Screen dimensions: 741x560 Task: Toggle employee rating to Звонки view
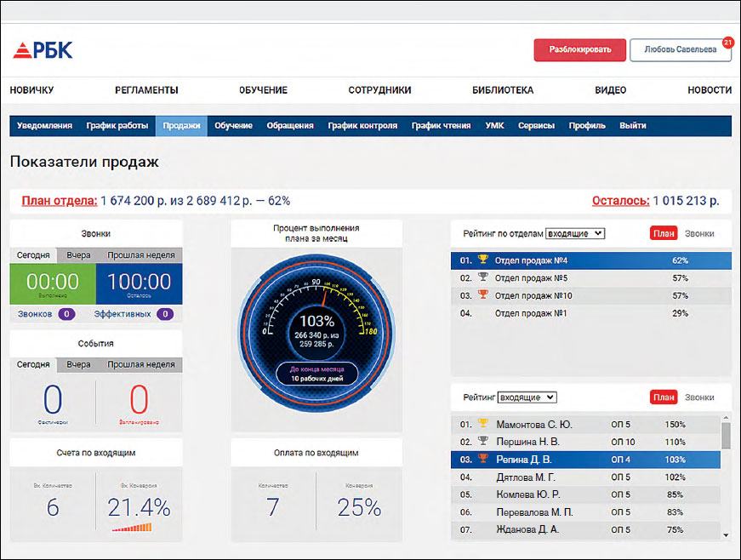click(699, 397)
